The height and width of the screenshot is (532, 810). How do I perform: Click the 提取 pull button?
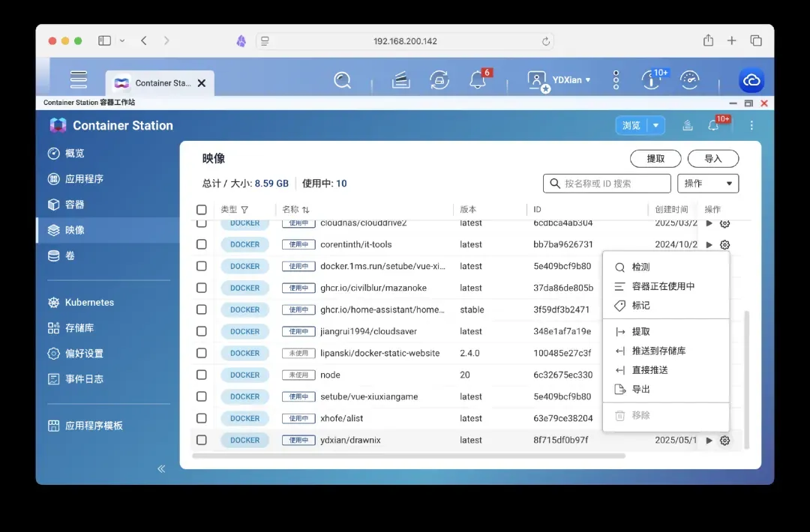(x=655, y=159)
